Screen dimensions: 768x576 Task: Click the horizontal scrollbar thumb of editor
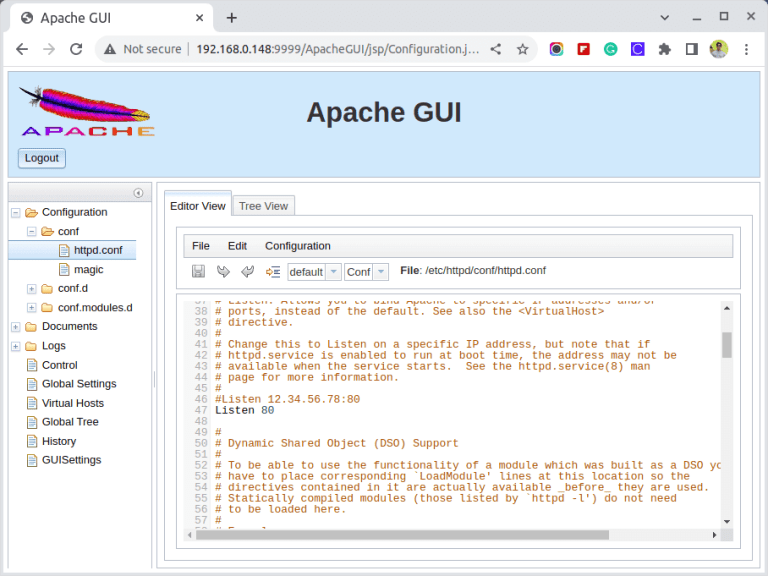402,535
